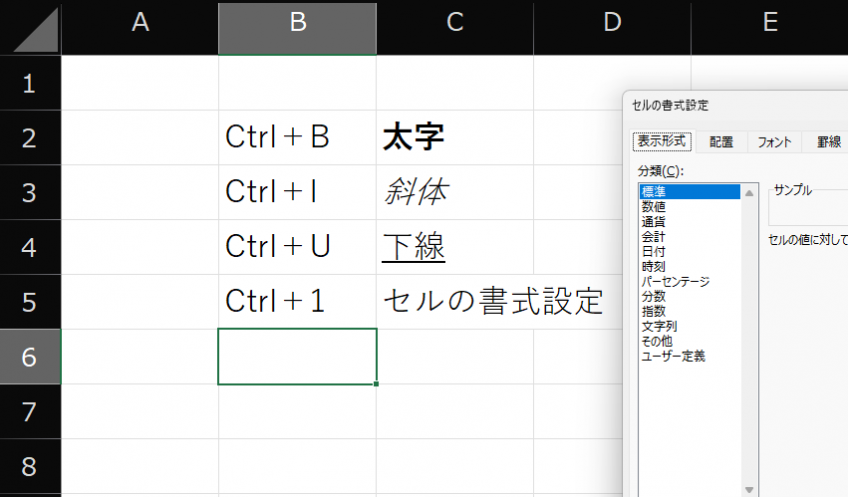Click the Select All corner triangle
Screen dimensions: 848x497
pyautogui.click(x=30, y=27)
